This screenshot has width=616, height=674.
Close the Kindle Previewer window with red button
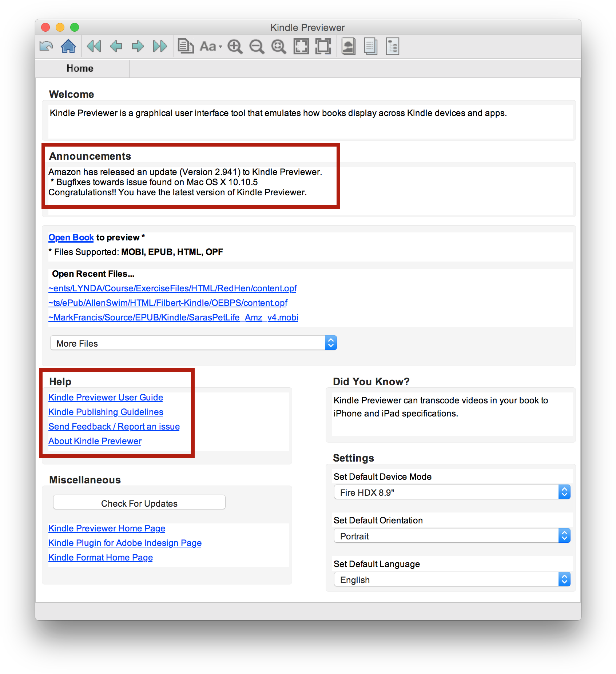pos(45,27)
